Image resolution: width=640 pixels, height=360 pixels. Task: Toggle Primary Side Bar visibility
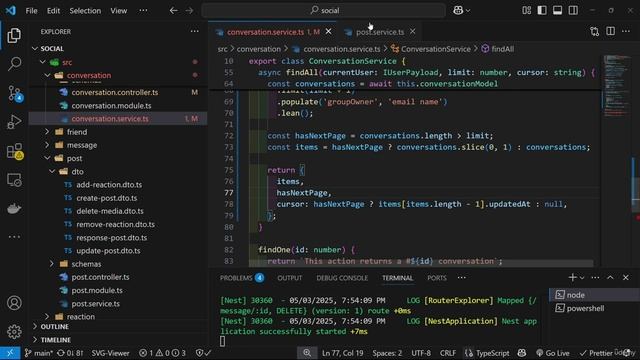pyautogui.click(x=542, y=11)
